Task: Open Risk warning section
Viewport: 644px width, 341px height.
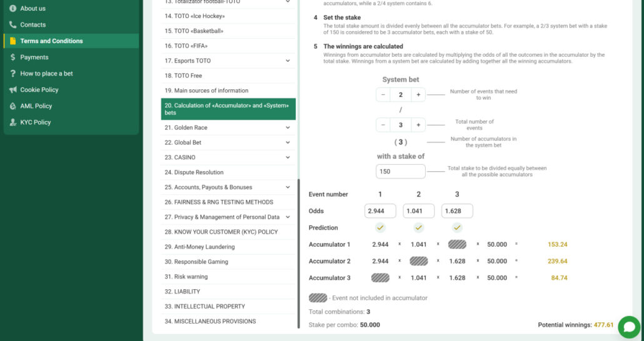Action: coord(228,277)
